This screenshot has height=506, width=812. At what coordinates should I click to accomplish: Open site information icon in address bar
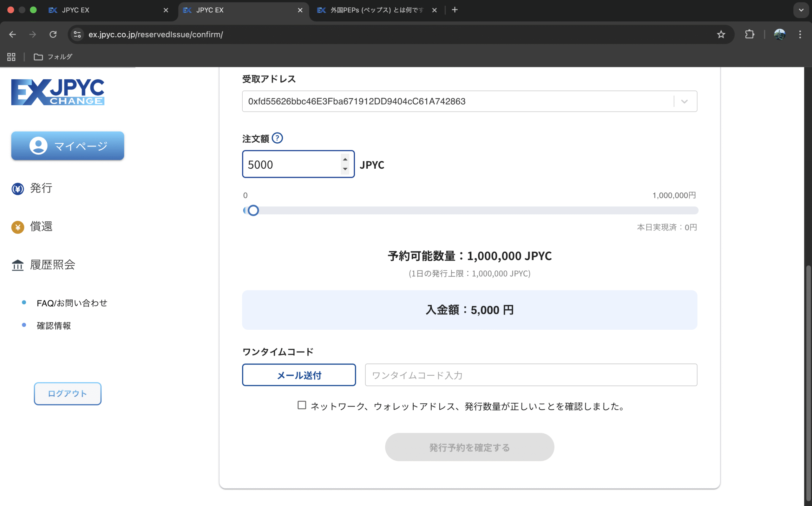coord(77,35)
